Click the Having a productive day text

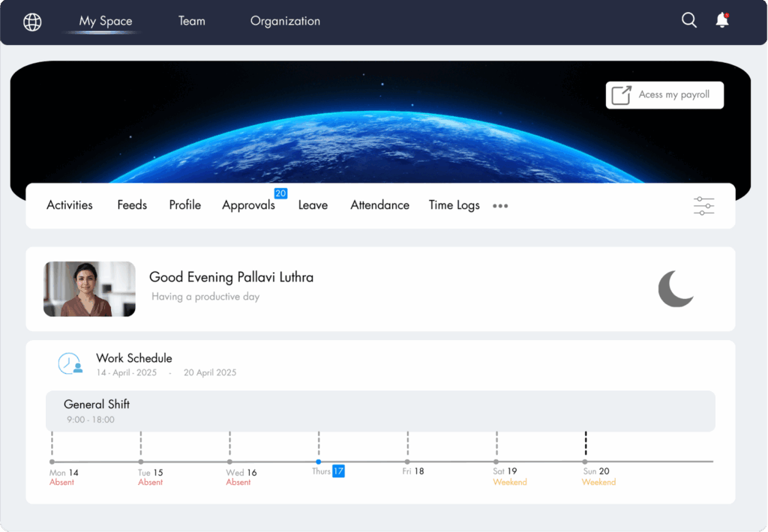(205, 297)
